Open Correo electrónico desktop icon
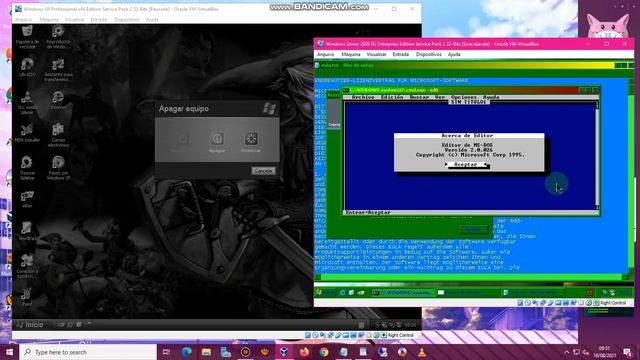This screenshot has height=360, width=640. tap(58, 135)
